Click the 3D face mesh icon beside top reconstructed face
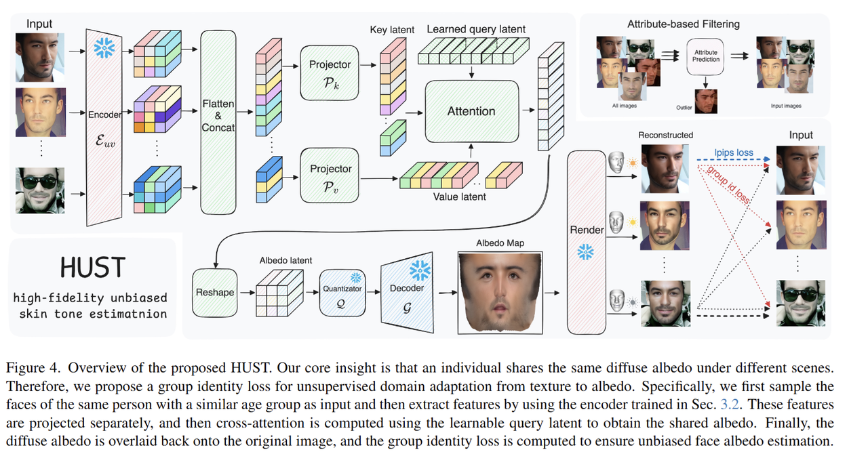Viewport: 868px width, 454px height. tap(616, 163)
